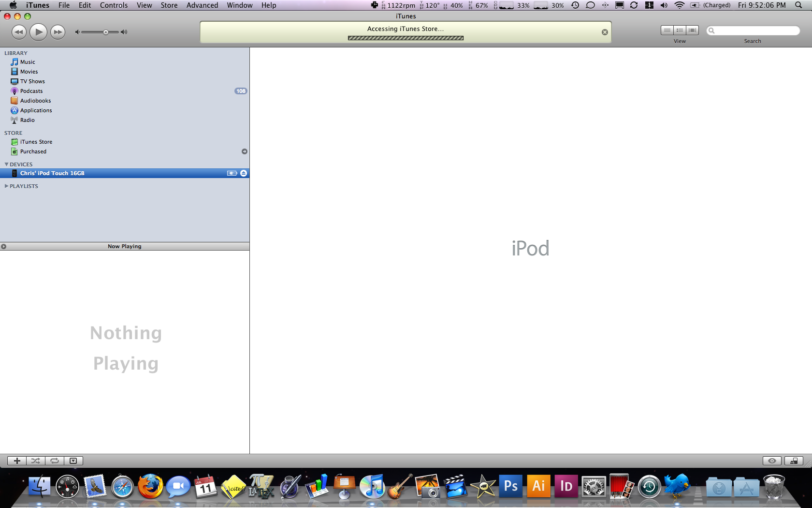Launch Firefox from the Dock

150,486
